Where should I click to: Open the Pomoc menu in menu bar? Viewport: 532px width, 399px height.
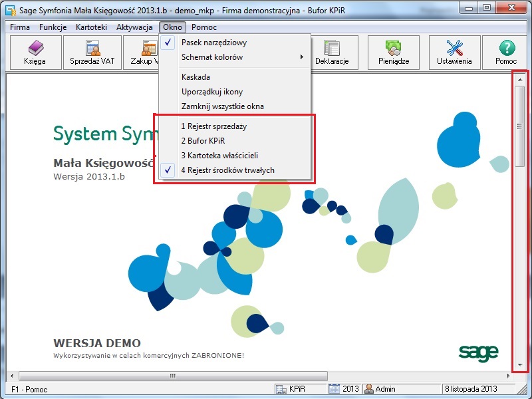point(204,27)
